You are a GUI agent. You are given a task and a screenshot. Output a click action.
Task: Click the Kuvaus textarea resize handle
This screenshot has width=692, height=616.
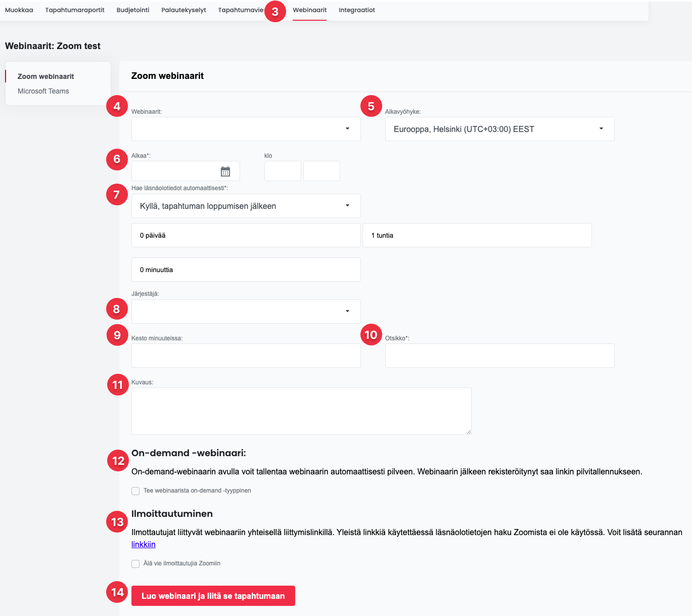coord(469,432)
